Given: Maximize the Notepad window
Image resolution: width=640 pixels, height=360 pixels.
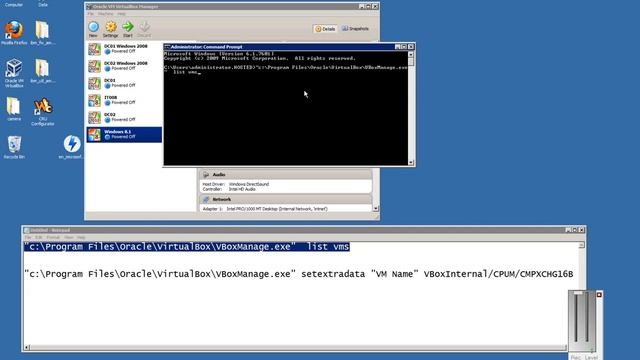Looking at the screenshot, I should click(575, 230).
